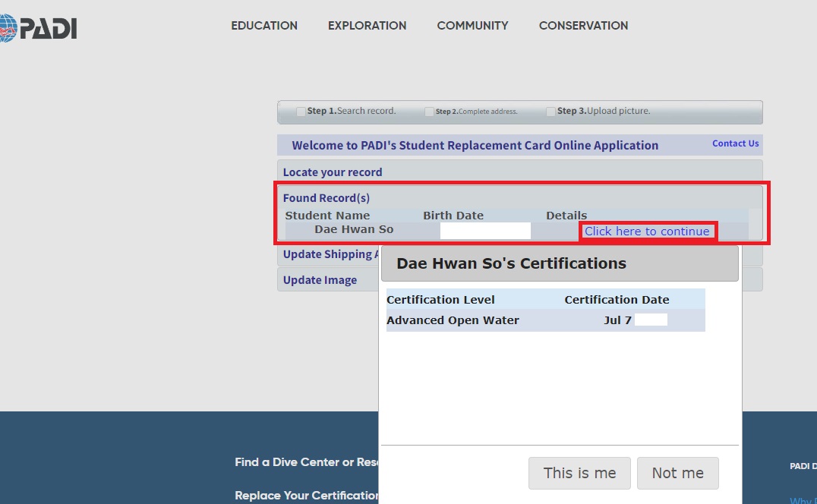
Task: Click the 'This is me' button
Action: pyautogui.click(x=579, y=473)
